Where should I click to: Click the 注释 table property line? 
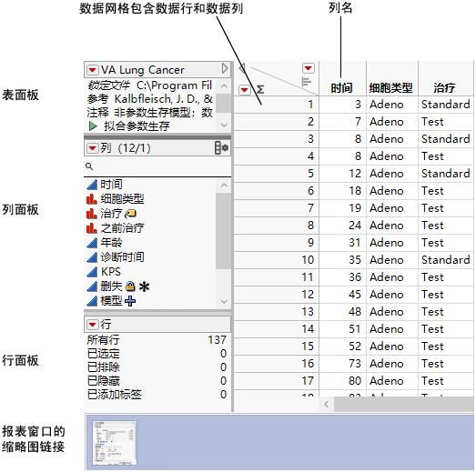click(149, 113)
